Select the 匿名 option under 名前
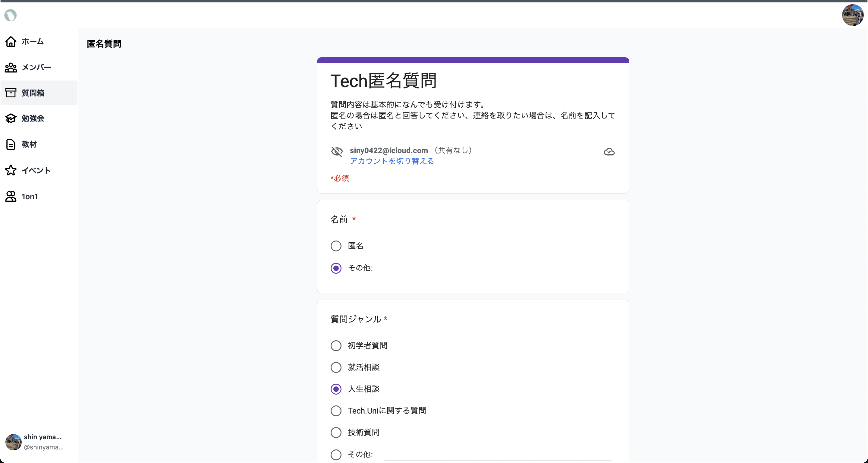This screenshot has width=868, height=463. [x=336, y=246]
